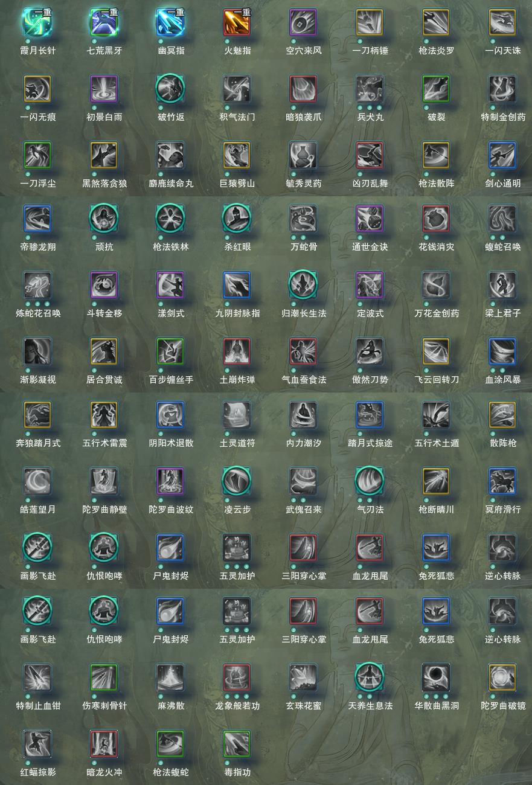Choose the 幽冥指 skill icon
Screen dimensions: 532x785
click(x=170, y=22)
